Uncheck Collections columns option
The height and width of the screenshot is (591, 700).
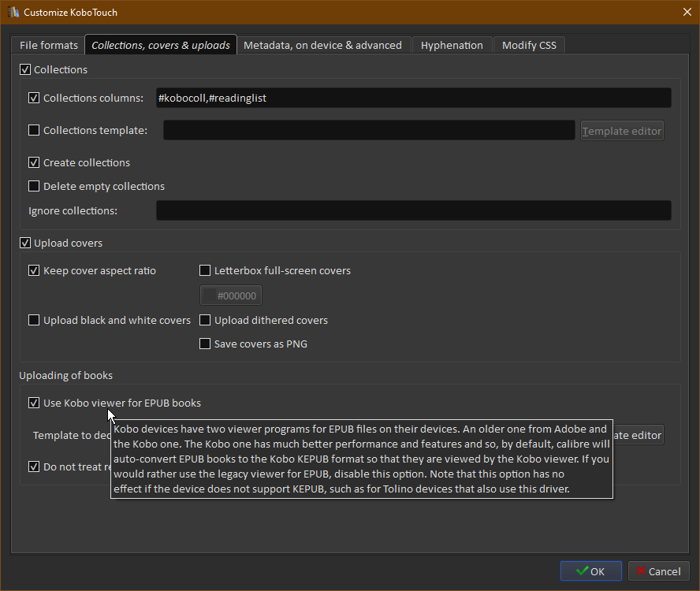34,98
